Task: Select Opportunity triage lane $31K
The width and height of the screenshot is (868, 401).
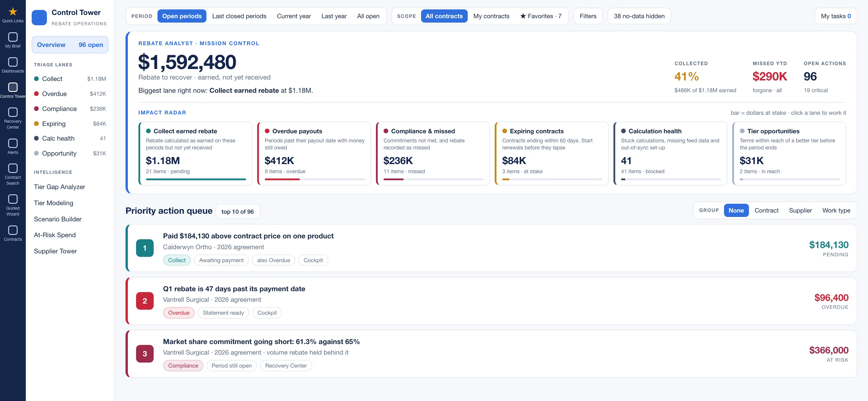Action: pos(70,154)
